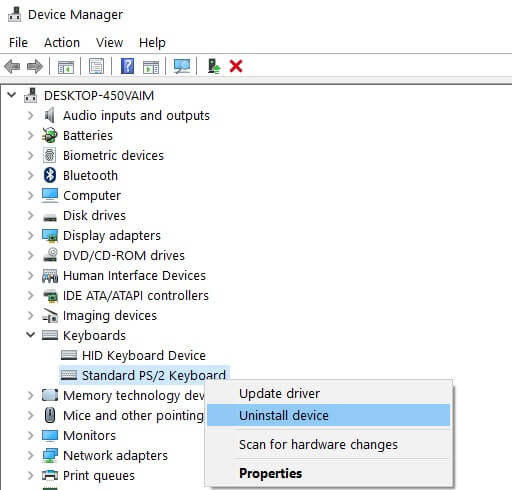
Task: Select Properties in the context menu
Action: (x=328, y=473)
